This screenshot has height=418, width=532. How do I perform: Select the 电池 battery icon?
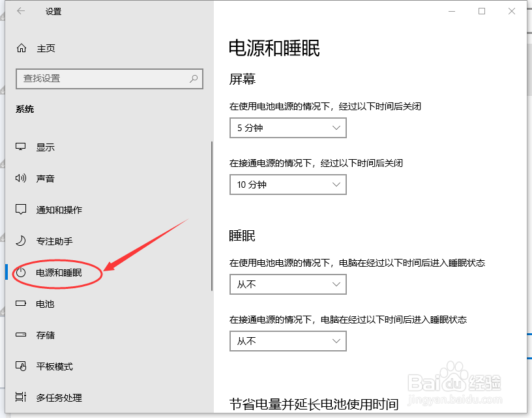coord(20,304)
